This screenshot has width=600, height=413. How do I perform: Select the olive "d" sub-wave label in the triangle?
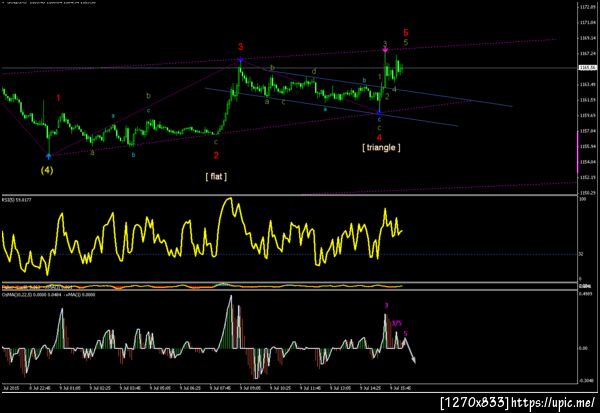[314, 71]
